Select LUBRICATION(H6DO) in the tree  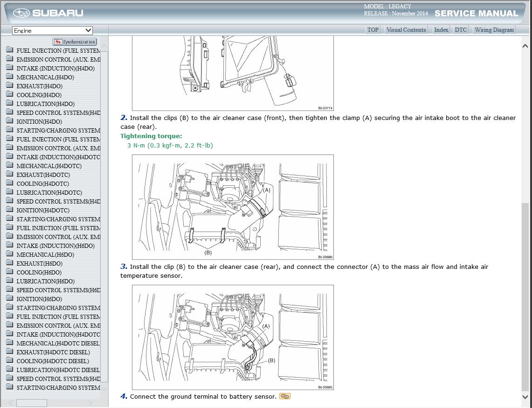[46, 281]
